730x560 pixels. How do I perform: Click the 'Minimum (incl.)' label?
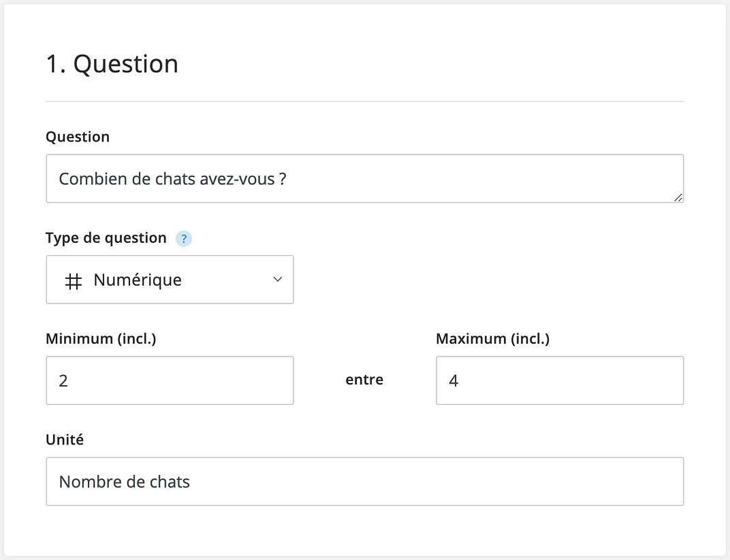tap(101, 339)
